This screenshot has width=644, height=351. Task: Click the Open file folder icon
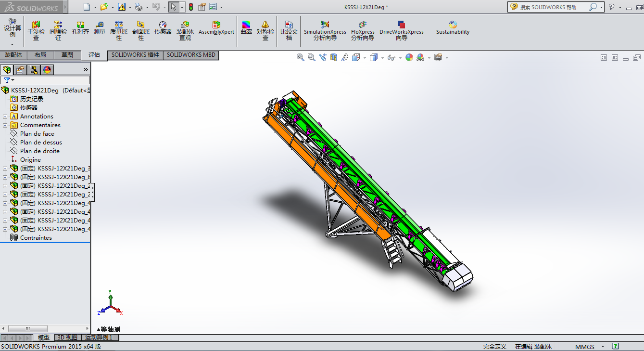point(104,7)
